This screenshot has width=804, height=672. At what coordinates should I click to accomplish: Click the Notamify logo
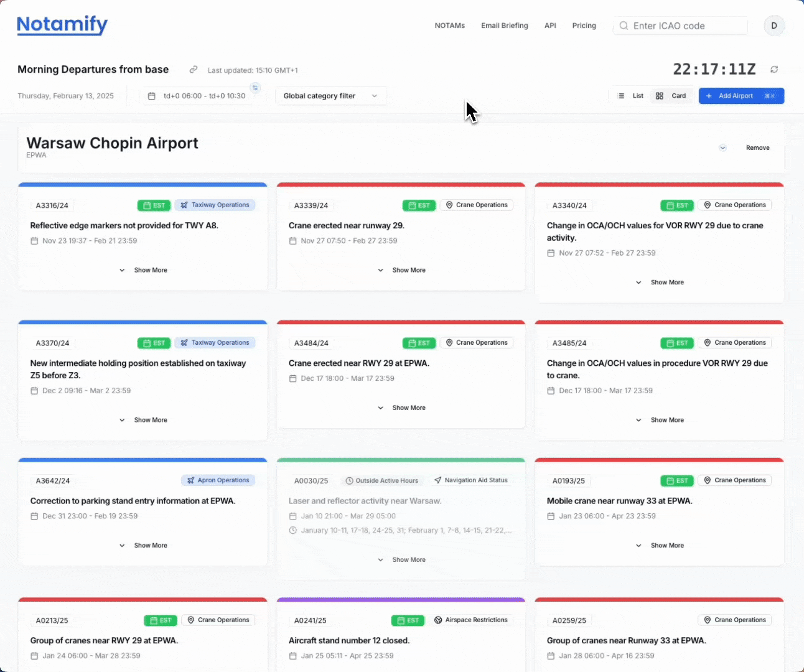coord(62,25)
